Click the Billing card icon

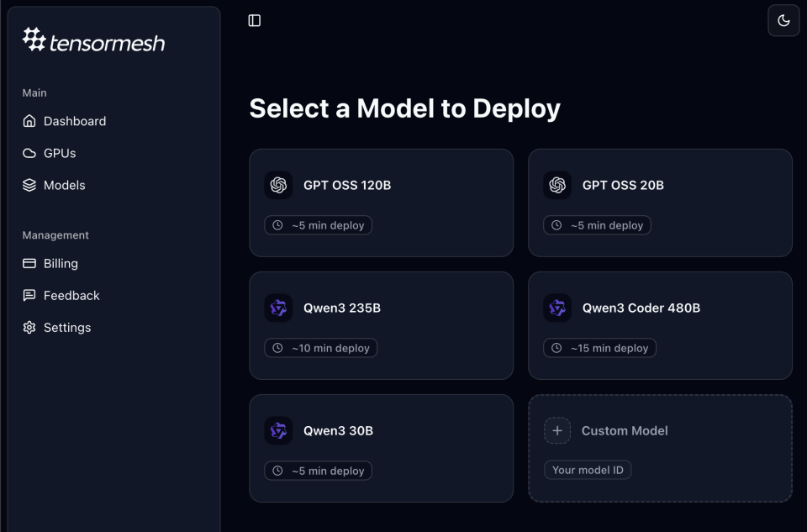click(x=29, y=263)
